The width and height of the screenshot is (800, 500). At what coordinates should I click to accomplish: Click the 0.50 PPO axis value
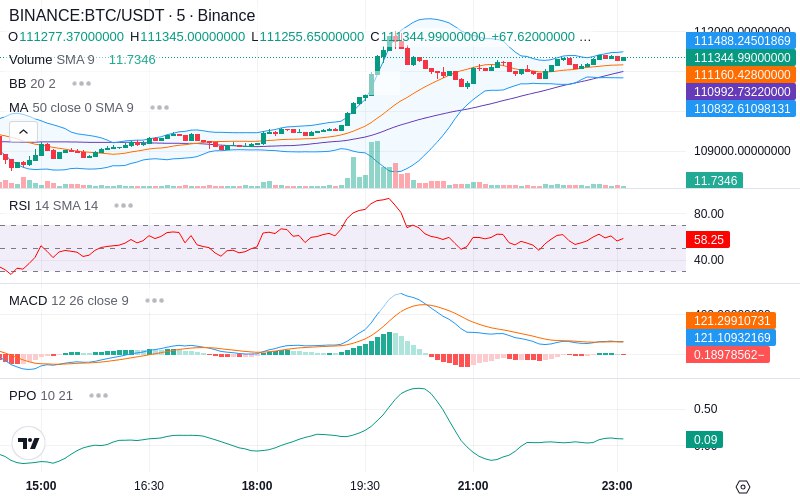pyautogui.click(x=706, y=409)
